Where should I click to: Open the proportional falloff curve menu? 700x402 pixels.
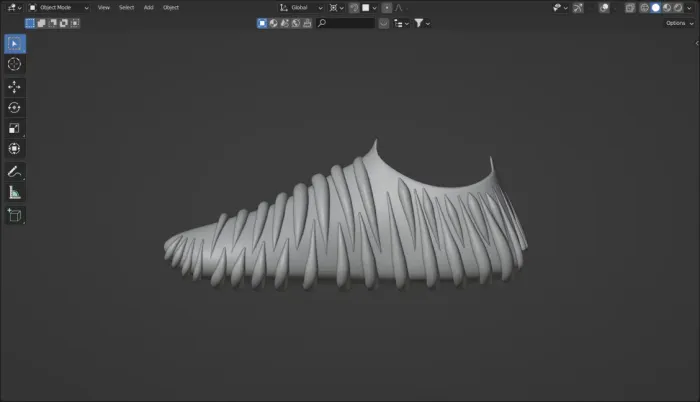pos(400,8)
